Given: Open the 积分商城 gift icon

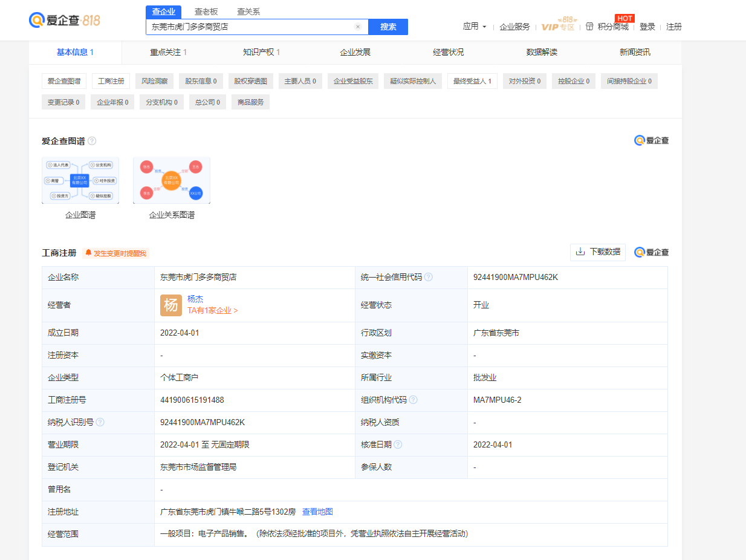Looking at the screenshot, I should 589,27.
